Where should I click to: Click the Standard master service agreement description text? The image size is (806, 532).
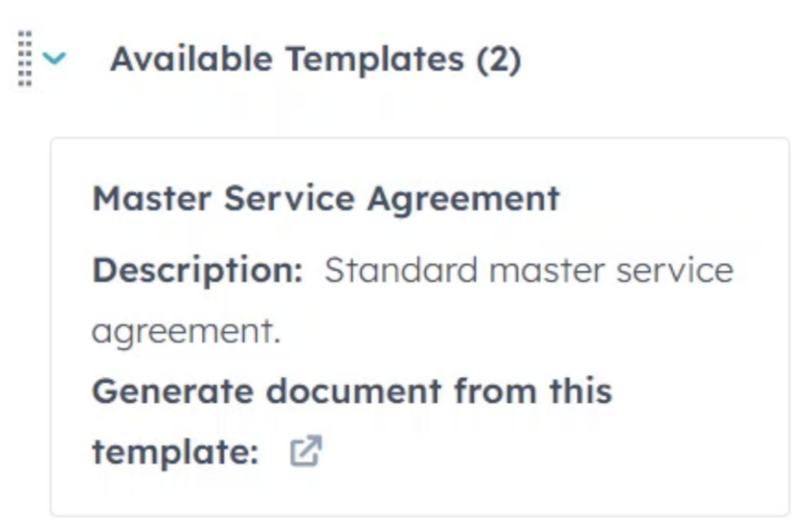click(412, 301)
